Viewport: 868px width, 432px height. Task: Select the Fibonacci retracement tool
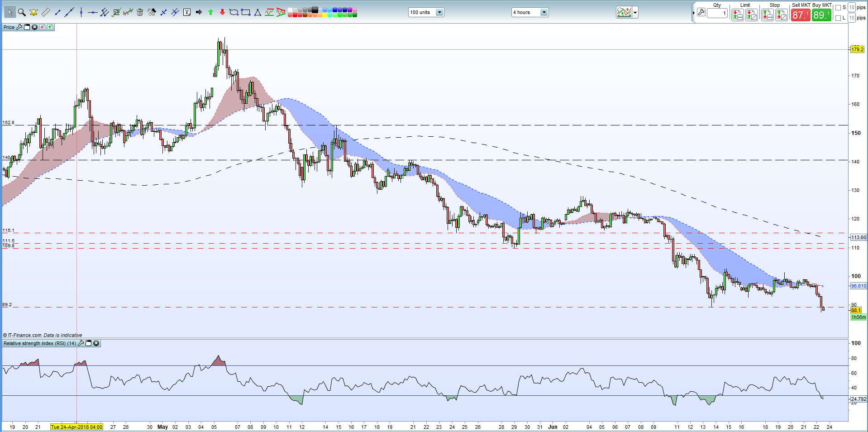(116, 12)
